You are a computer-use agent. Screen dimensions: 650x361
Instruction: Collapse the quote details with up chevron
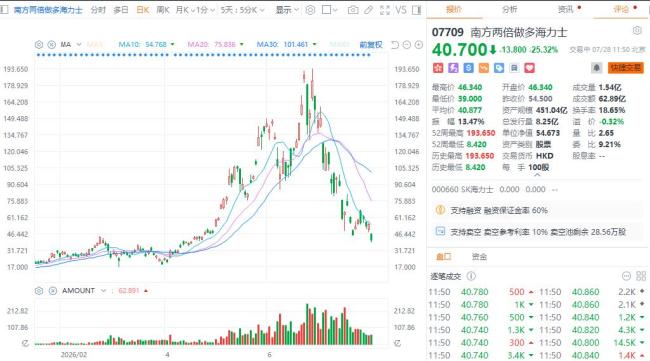click(537, 176)
